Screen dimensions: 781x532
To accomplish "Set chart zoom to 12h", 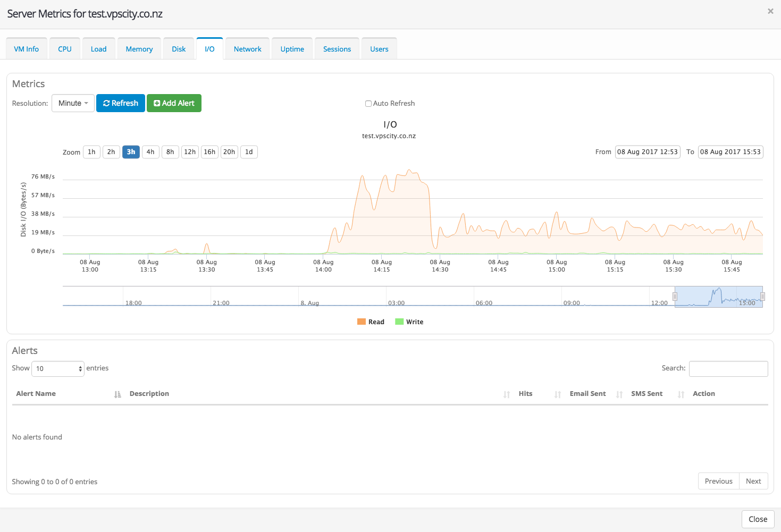I will click(x=190, y=152).
